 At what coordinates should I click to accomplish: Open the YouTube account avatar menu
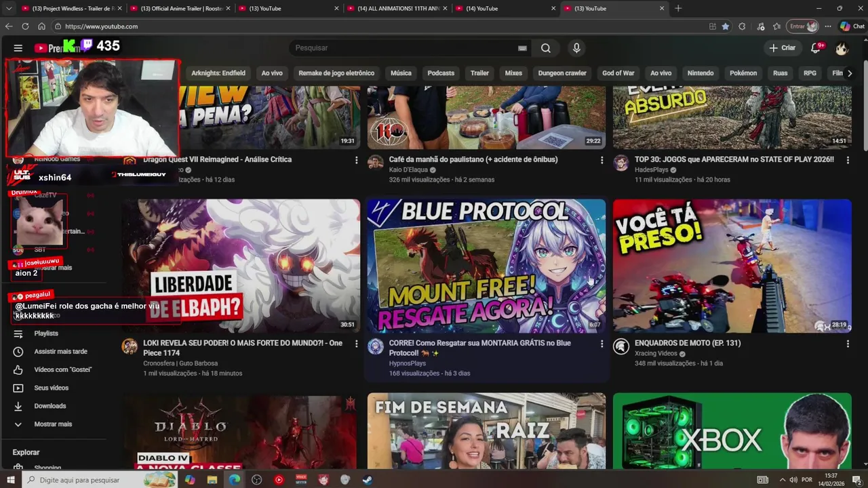click(842, 48)
